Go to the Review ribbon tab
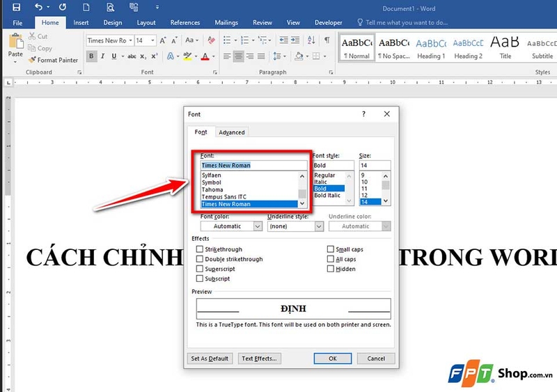This screenshot has height=392, width=557. point(262,22)
